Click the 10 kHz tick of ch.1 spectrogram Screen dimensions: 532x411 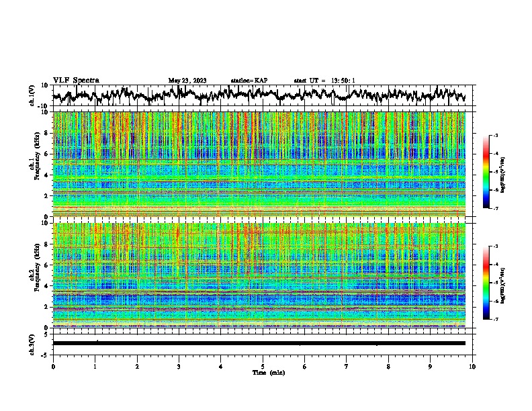tap(45, 112)
